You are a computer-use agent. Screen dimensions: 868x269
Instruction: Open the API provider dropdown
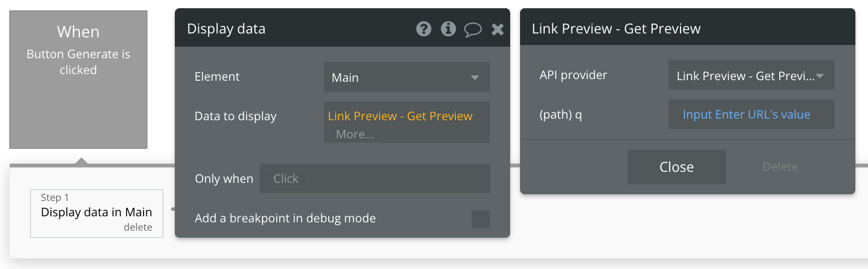pyautogui.click(x=751, y=75)
